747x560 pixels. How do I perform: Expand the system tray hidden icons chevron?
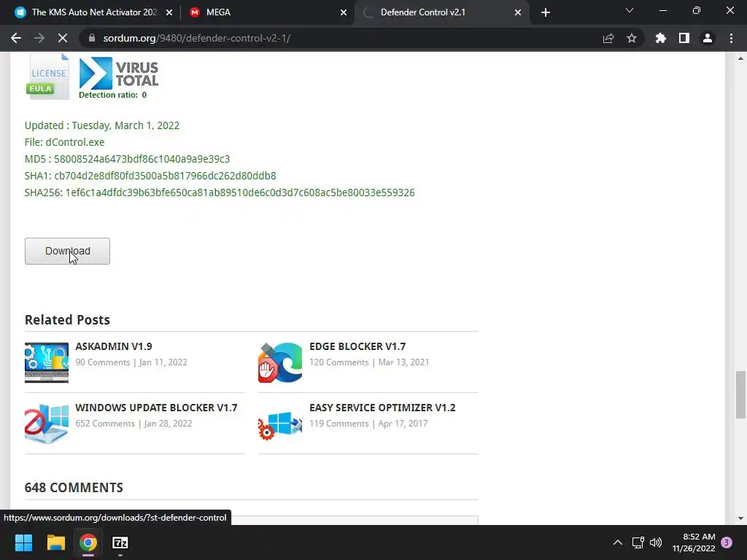617,542
